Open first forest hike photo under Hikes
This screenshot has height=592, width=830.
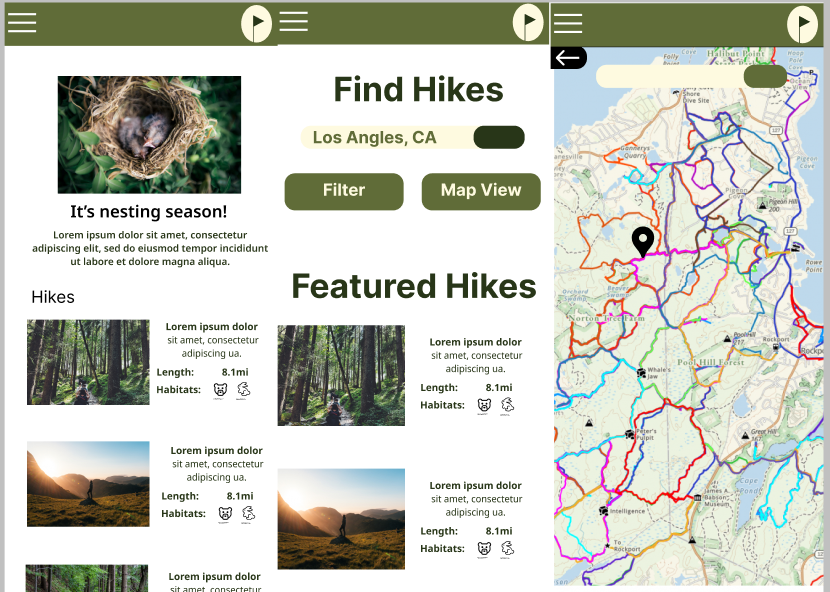(88, 362)
